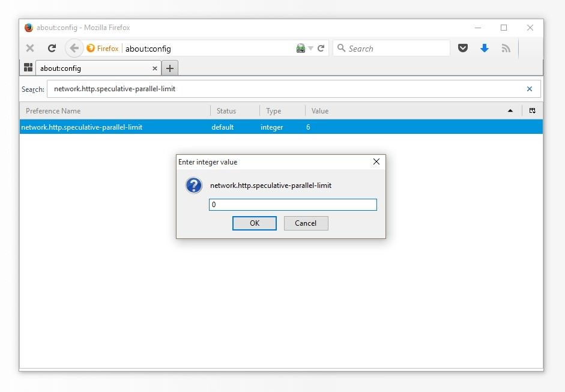This screenshot has width=565, height=392.
Task: Select the about:config tab
Action: 98,68
